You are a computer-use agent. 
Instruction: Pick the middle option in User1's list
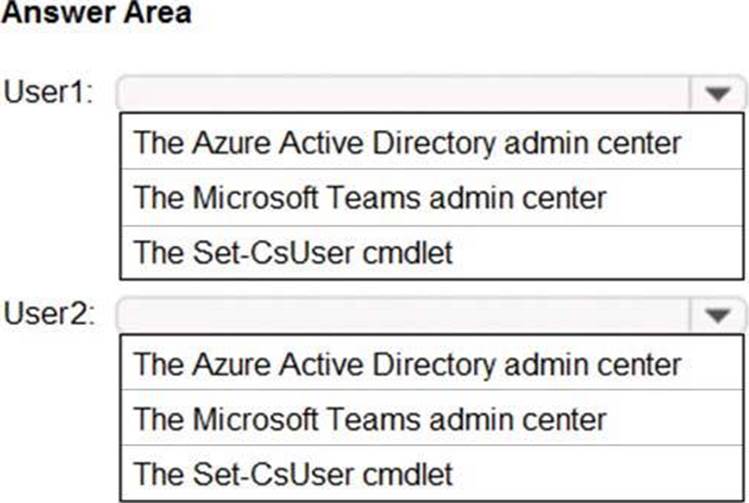click(x=370, y=197)
